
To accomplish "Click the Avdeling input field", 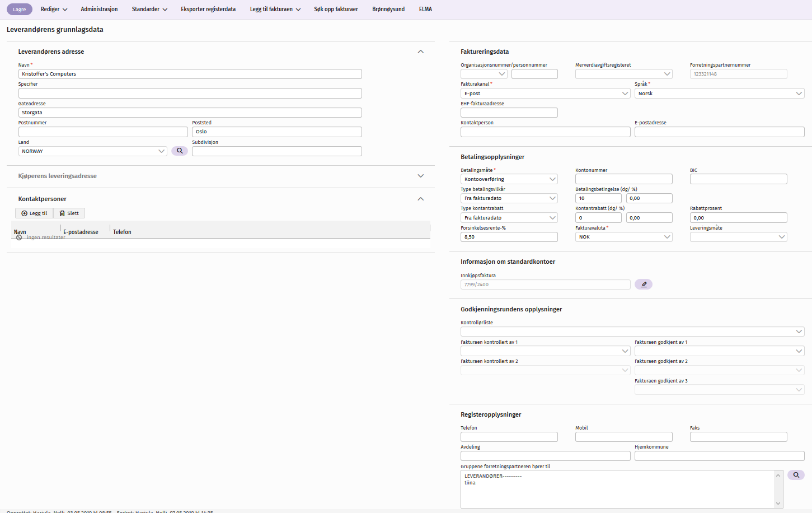I will pyautogui.click(x=546, y=456).
